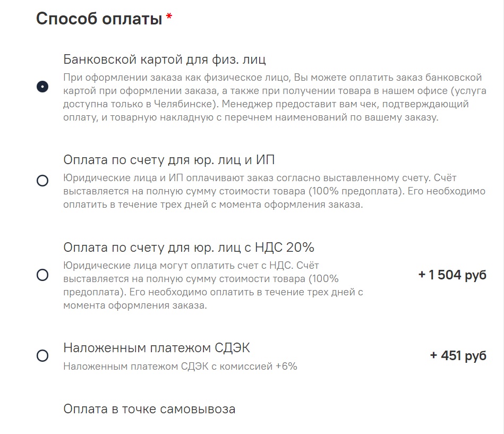
Task: Click 'момента оформления заказа' in the НДС description
Action: click(x=135, y=305)
